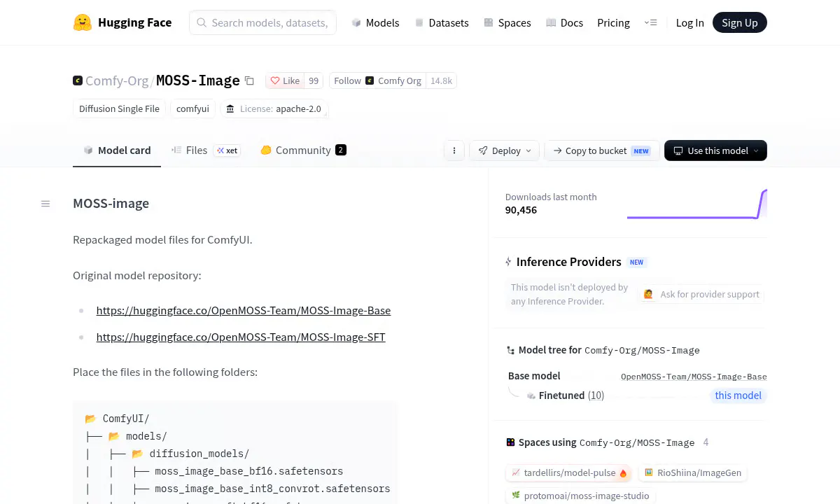Open the Finetuned (10) models list
The height and width of the screenshot is (504, 840).
[571, 395]
